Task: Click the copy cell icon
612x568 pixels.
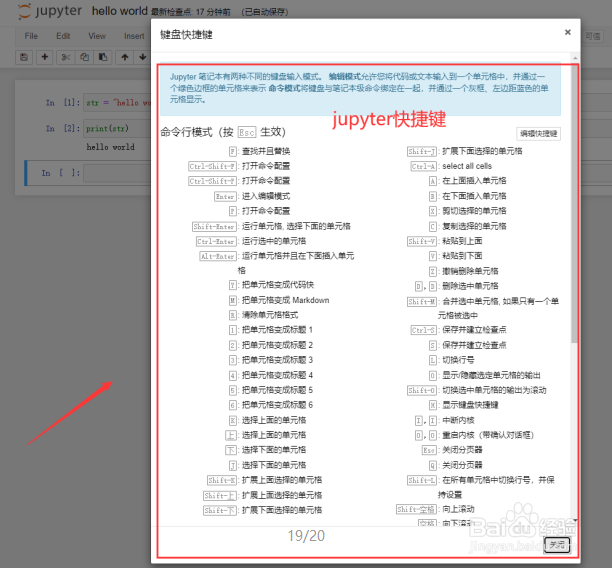Action: tap(84, 57)
